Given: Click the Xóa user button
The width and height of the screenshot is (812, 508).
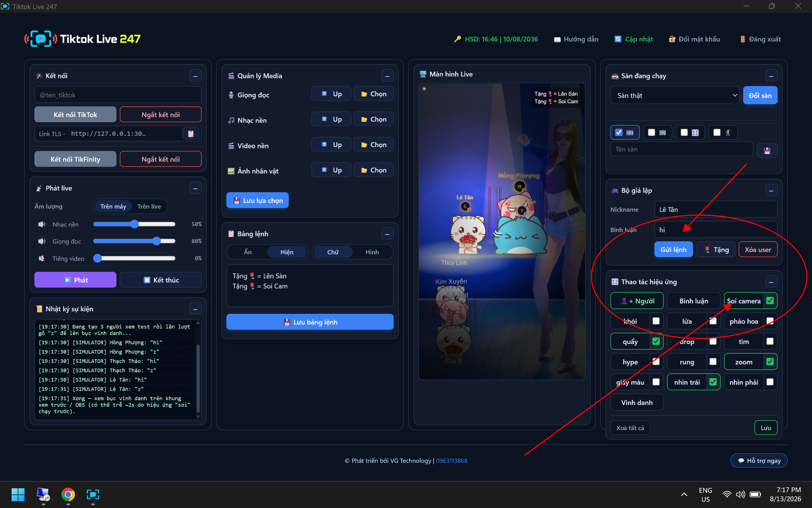Looking at the screenshot, I should click(x=758, y=250).
